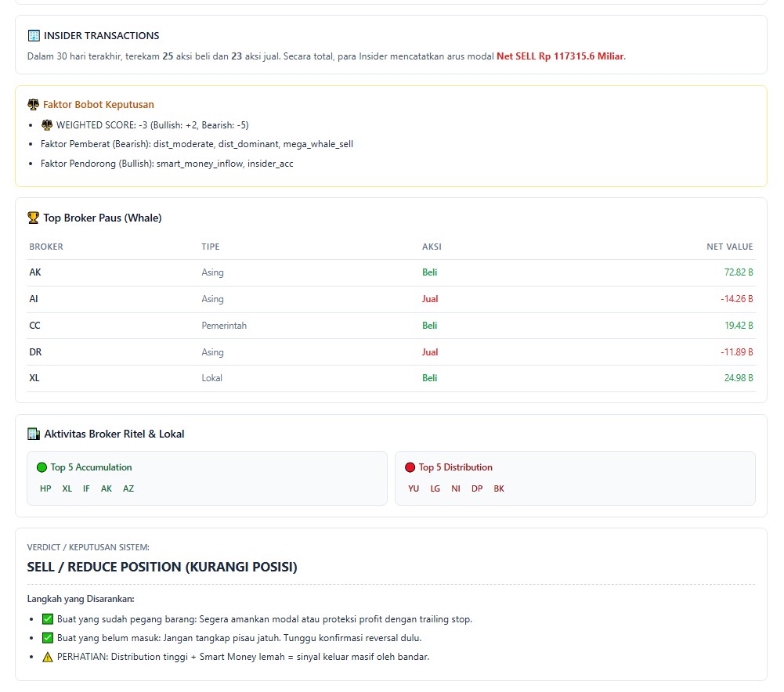Click the scales icon beside Faktor Bobot Keputusan
Screen dimensions: 784x692
point(33,105)
